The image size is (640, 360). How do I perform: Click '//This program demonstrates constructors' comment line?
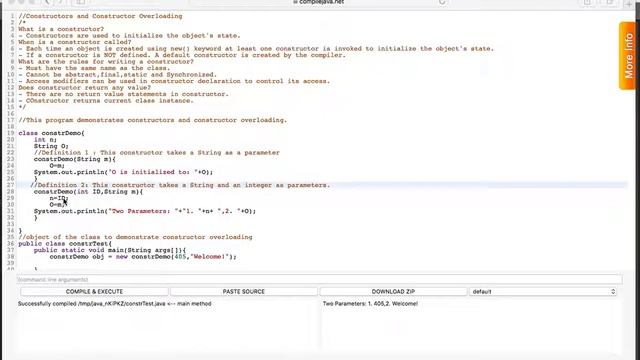coord(153,120)
